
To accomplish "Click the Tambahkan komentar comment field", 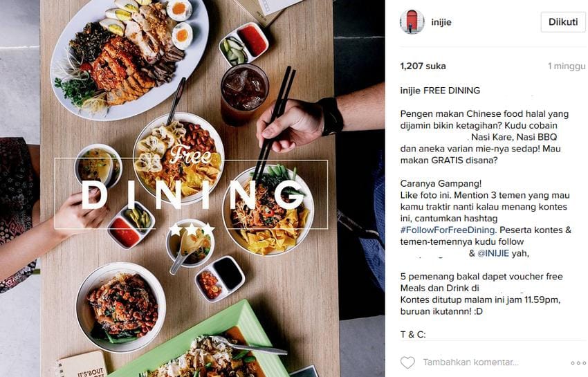I will pos(470,362).
